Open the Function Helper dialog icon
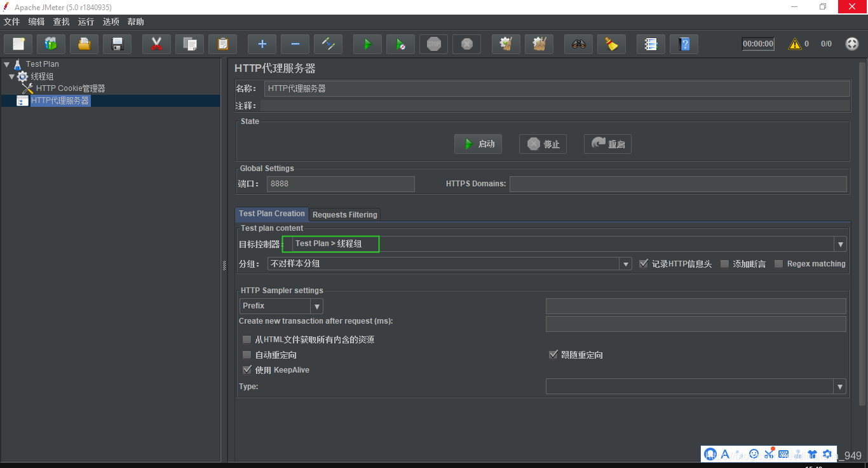Screen dimensions: 868x468 (651, 44)
